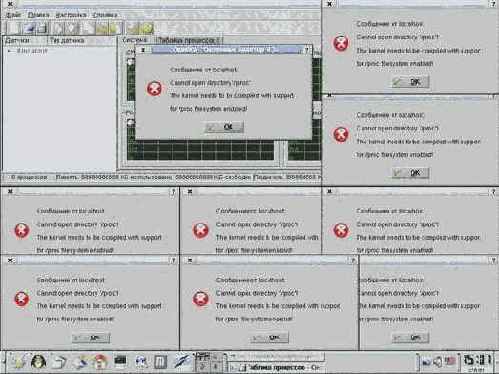Screen dimensions: 499x374
Task: Open the K menu on the panel
Action: pos(19,361)
